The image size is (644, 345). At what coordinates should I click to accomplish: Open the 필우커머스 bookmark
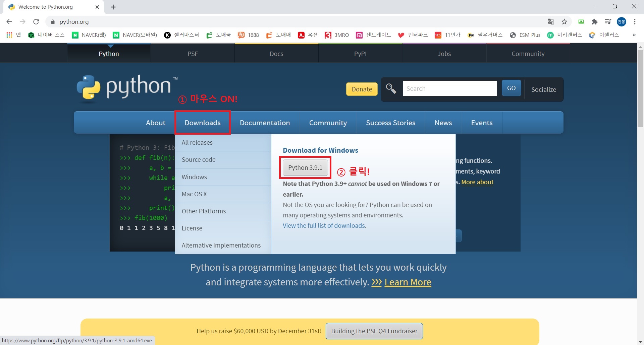[x=485, y=35]
